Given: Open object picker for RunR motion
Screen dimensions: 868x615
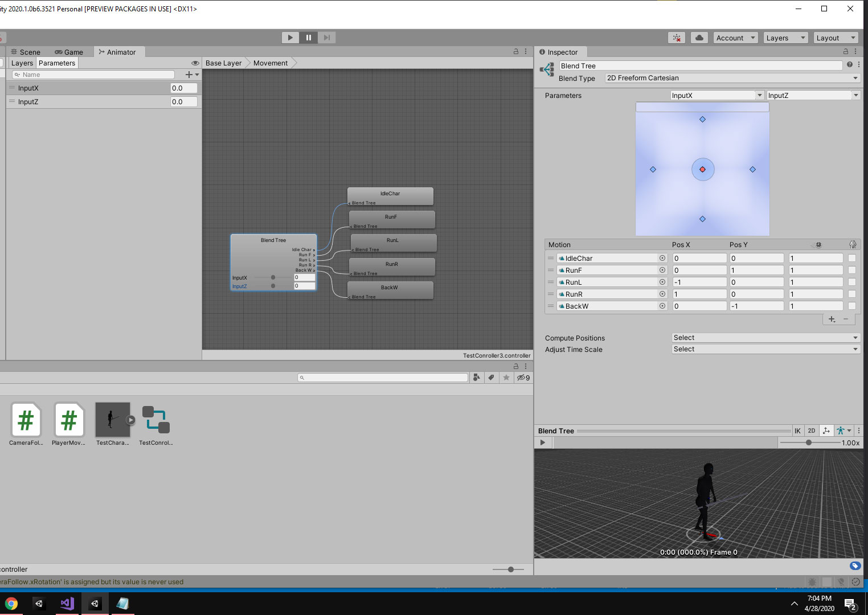Looking at the screenshot, I should [662, 294].
